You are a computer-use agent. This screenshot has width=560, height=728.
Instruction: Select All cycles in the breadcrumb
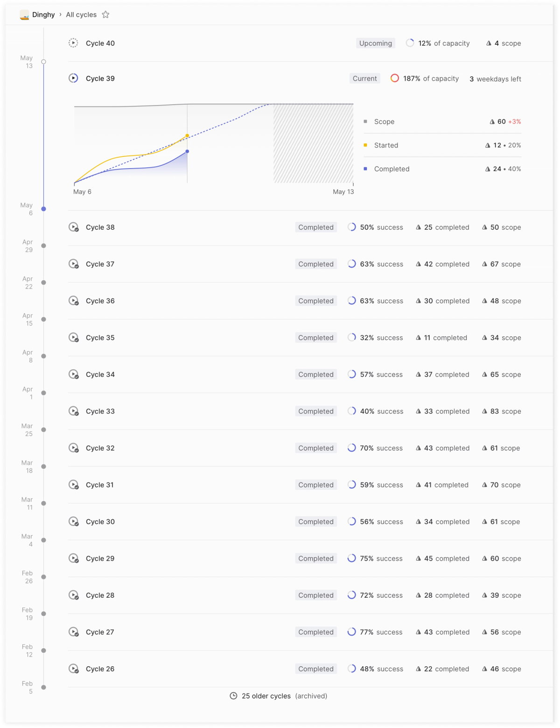click(80, 14)
